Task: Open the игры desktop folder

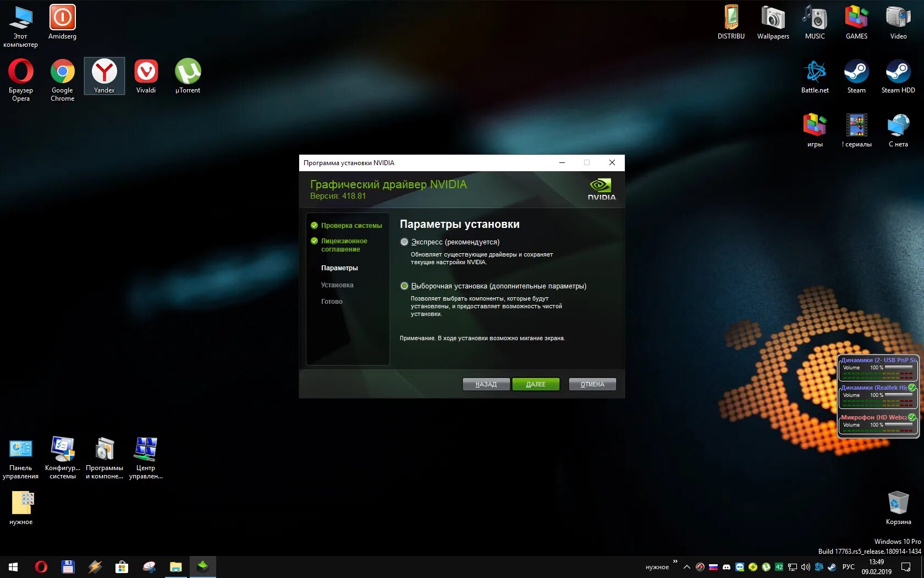Action: (x=815, y=130)
